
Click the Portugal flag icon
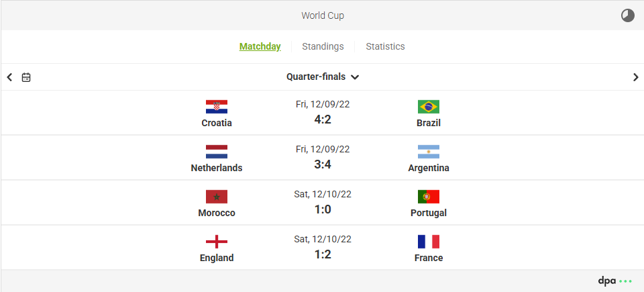429,197
